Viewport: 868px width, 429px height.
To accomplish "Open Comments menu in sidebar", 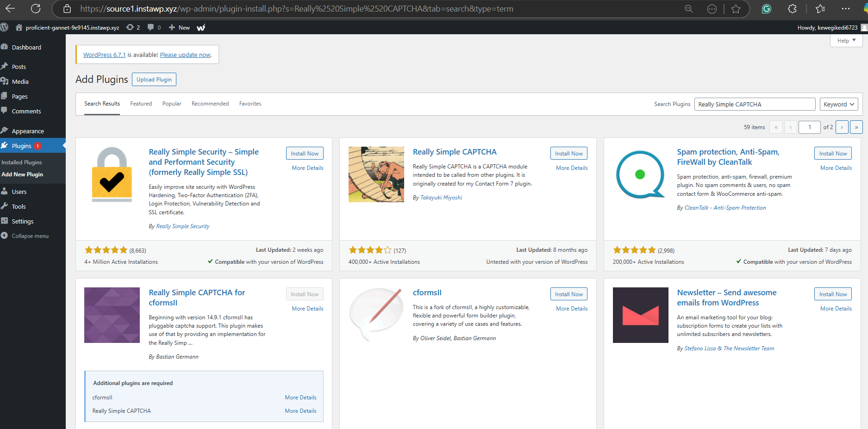I will click(x=26, y=111).
